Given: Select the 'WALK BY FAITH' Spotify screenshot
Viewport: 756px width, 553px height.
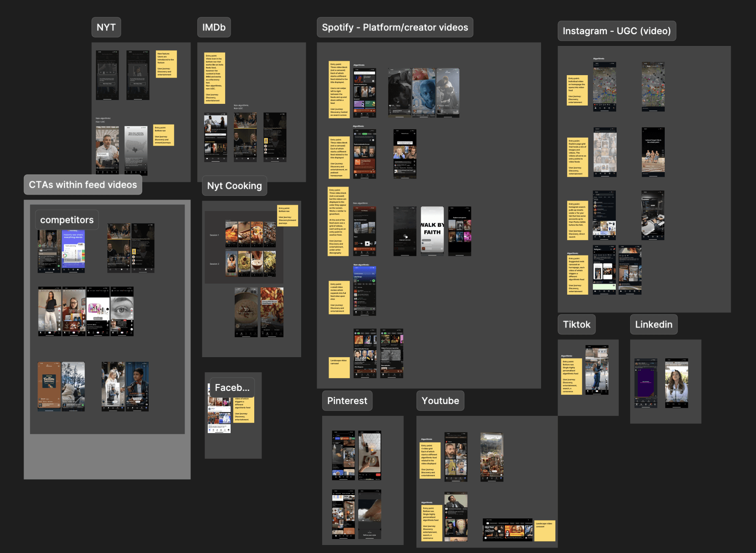Looking at the screenshot, I should coord(432,231).
